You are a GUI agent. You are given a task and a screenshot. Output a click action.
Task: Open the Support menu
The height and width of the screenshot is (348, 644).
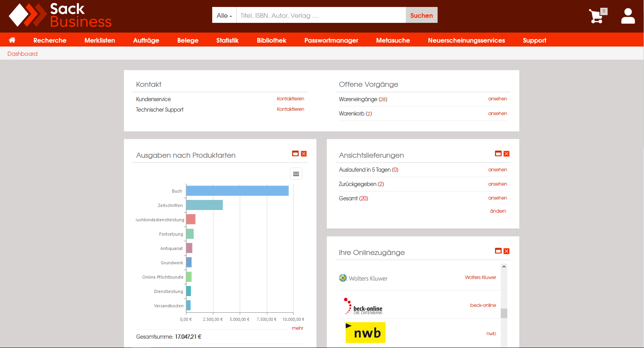(x=534, y=40)
